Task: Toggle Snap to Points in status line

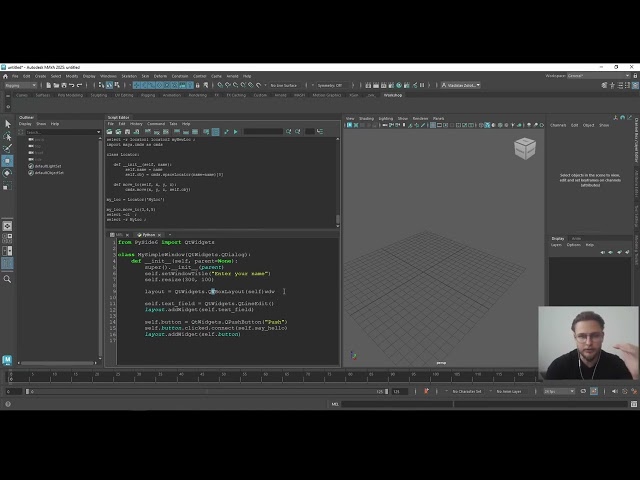Action: pyautogui.click(x=236, y=85)
